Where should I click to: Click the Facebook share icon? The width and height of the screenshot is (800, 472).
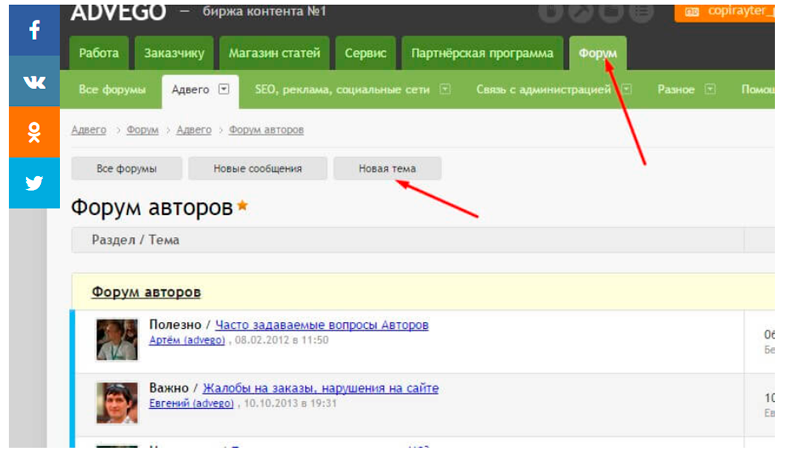pyautogui.click(x=35, y=30)
